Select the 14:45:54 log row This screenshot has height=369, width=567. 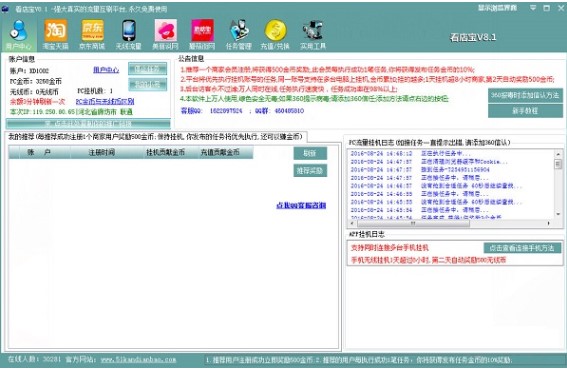[x=419, y=210]
